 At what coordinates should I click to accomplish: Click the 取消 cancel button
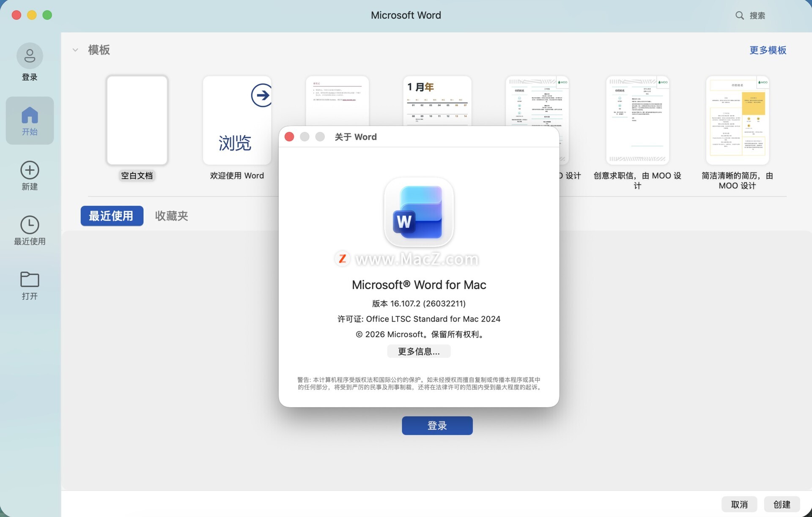pos(739,504)
